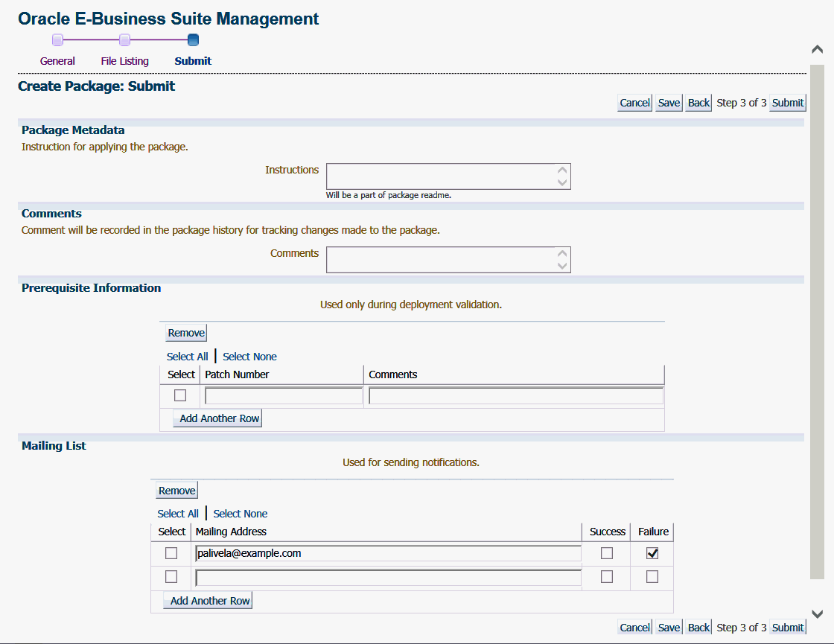The width and height of the screenshot is (834, 644).
Task: Click the Comments box up scroll arrow
Action: point(562,254)
